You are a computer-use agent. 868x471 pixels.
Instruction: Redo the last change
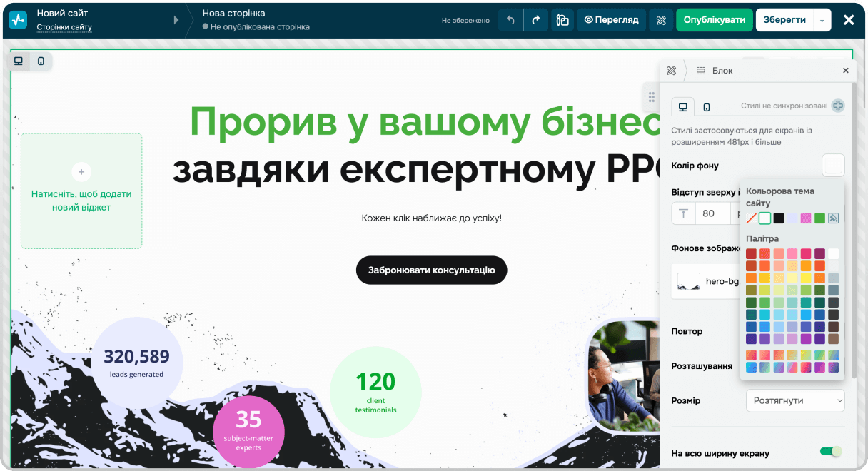click(535, 20)
